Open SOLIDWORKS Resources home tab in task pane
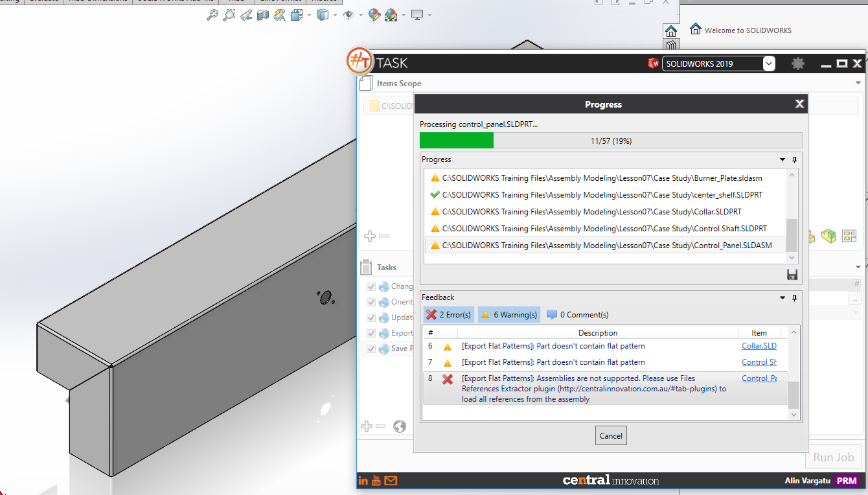The height and width of the screenshot is (495, 868). 671,31
